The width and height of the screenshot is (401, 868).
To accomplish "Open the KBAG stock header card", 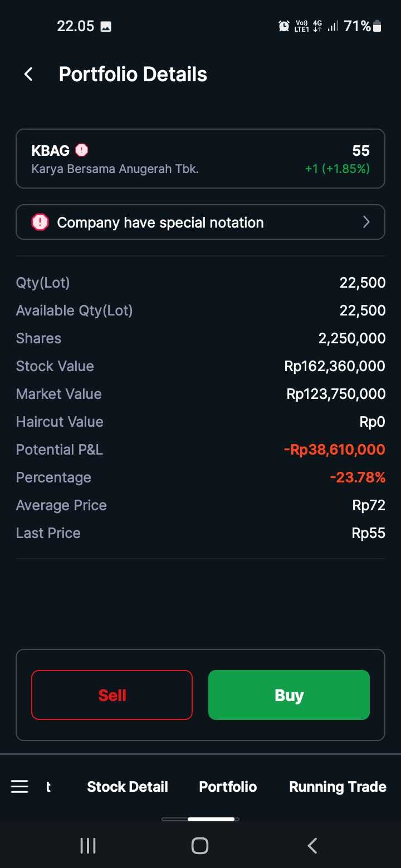I will 200,159.
